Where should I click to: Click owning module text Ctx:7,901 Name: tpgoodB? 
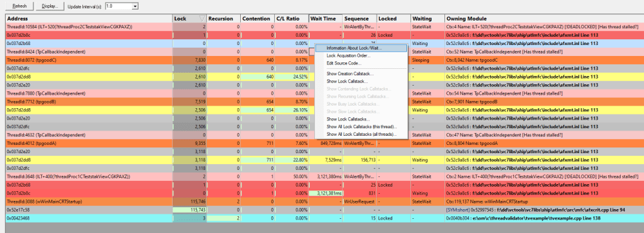472,102
